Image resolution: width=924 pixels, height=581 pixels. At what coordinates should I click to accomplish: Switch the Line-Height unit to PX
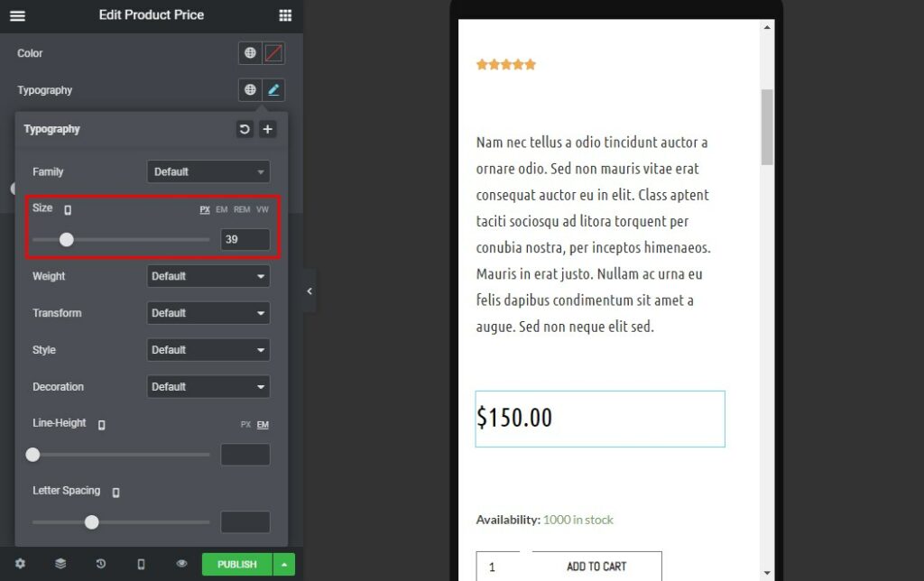245,424
